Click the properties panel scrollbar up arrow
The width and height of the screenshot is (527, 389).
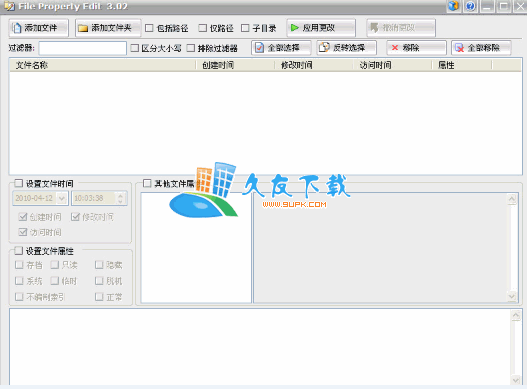pyautogui.click(x=512, y=199)
